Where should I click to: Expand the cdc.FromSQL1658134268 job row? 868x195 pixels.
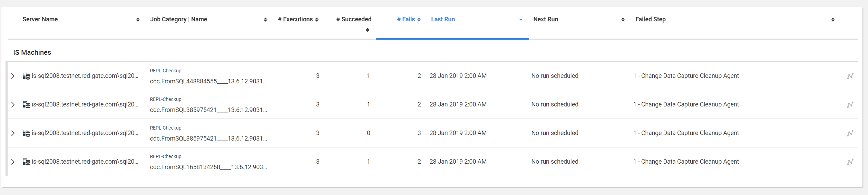(x=13, y=162)
